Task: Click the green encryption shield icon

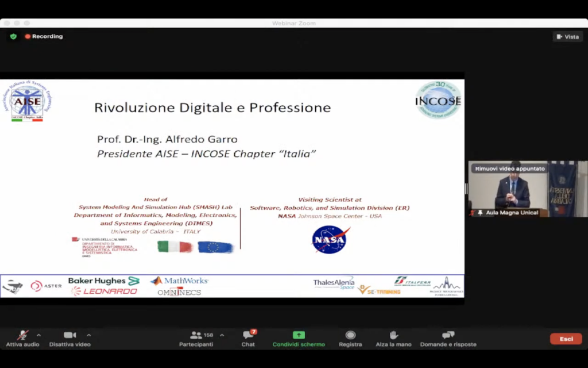Action: tap(14, 36)
